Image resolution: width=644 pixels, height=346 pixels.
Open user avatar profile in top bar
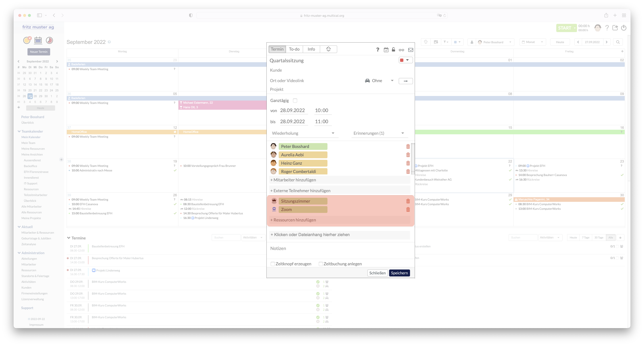point(598,28)
